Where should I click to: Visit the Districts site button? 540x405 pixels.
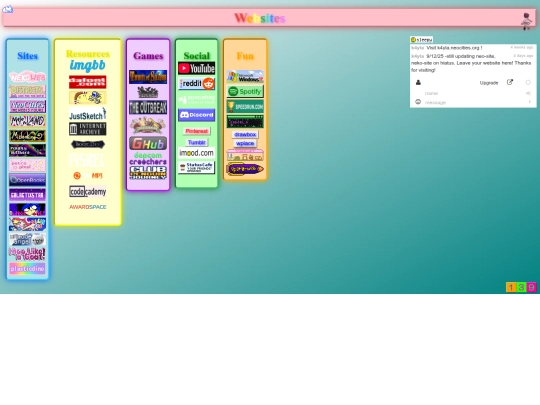pyautogui.click(x=27, y=92)
